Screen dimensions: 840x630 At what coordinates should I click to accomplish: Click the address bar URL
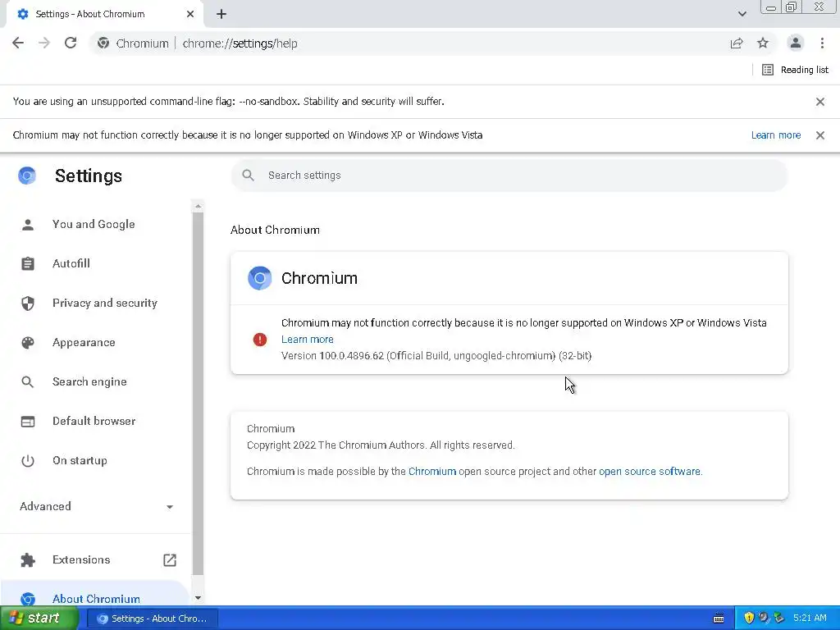point(240,43)
